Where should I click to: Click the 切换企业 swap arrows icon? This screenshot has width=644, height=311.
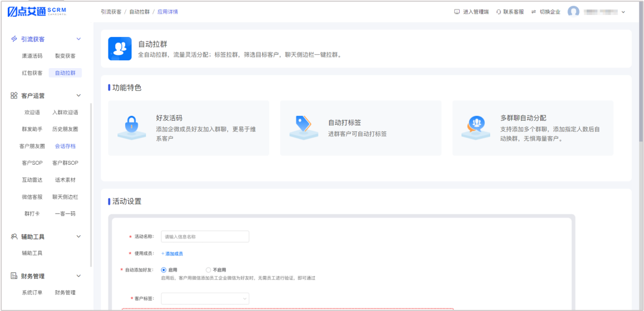534,12
